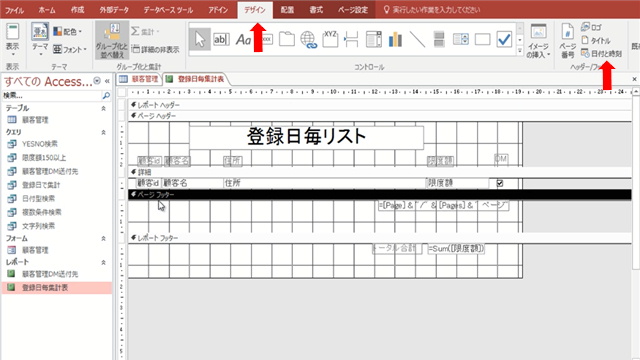The width and height of the screenshot is (640, 360).
Task: Select the Text Box control tool
Action: pyautogui.click(x=222, y=40)
